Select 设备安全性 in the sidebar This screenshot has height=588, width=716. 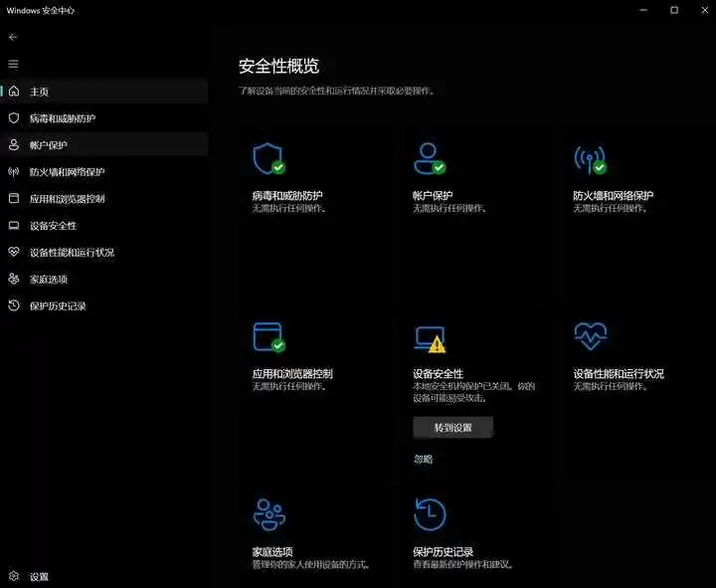pos(104,225)
